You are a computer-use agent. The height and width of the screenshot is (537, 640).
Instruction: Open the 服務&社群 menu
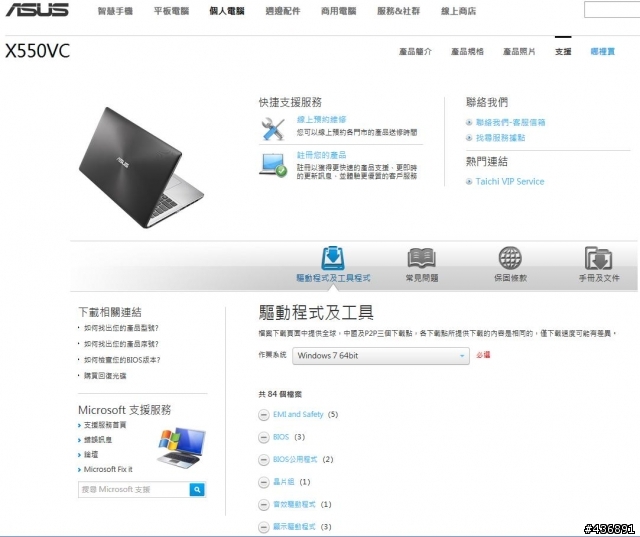click(x=398, y=11)
